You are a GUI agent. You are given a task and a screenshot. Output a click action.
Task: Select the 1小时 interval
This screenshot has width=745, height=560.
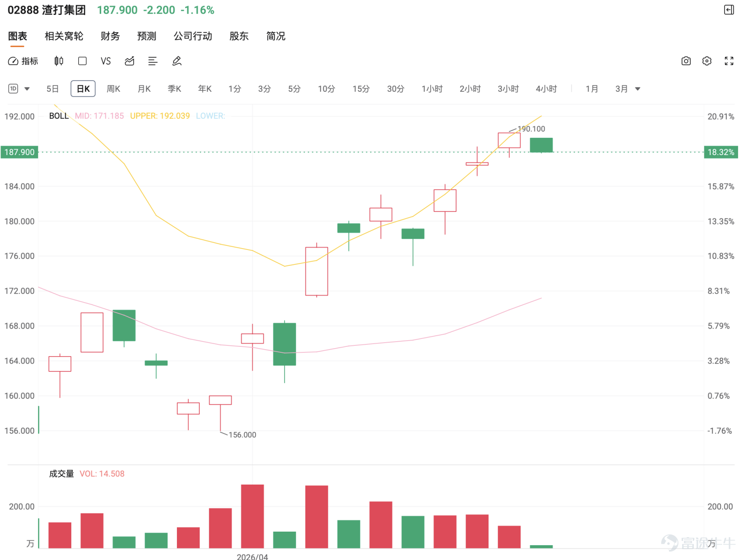(432, 88)
